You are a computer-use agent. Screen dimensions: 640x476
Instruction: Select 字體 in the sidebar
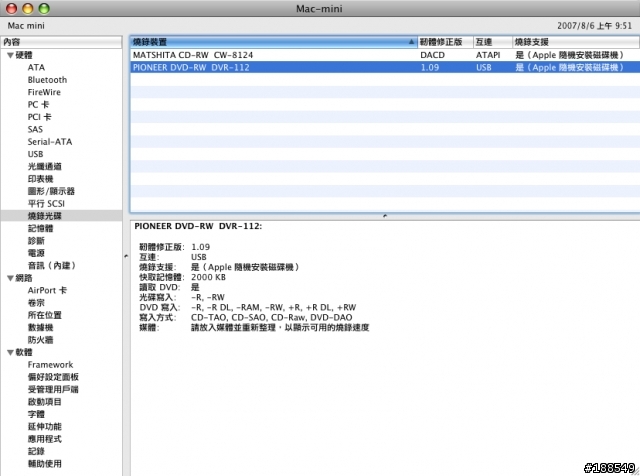pyautogui.click(x=36, y=414)
